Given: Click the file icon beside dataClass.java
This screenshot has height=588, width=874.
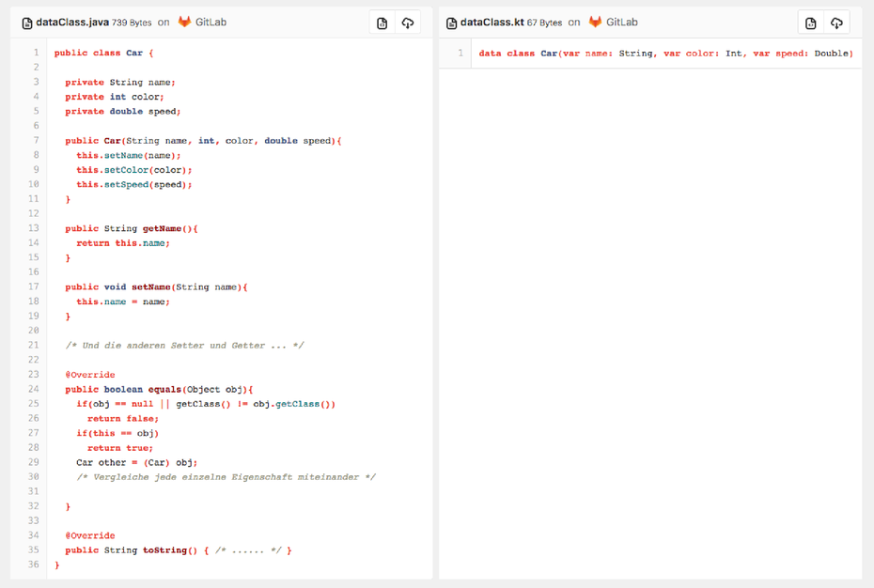Looking at the screenshot, I should 26,23.
